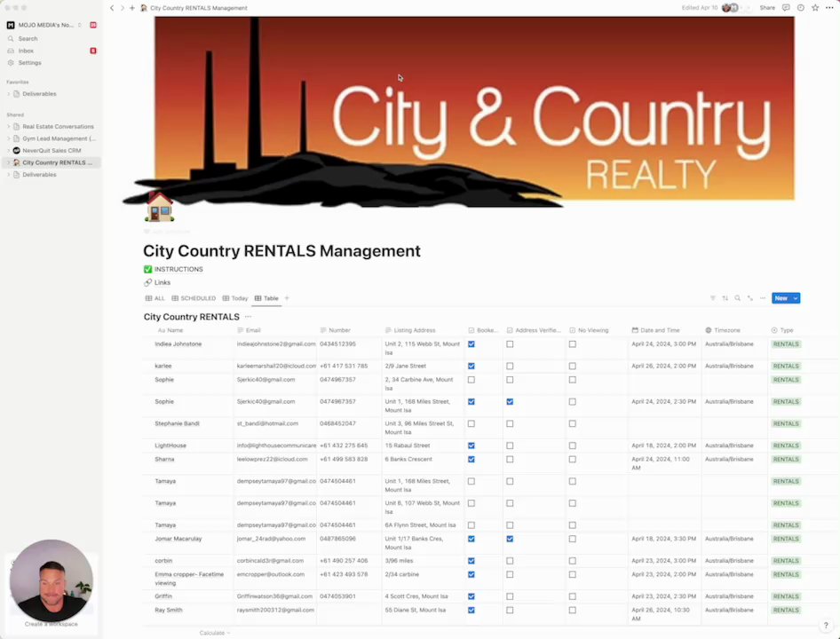Check Address Verified for karlee
This screenshot has height=639, width=840.
pyautogui.click(x=510, y=367)
